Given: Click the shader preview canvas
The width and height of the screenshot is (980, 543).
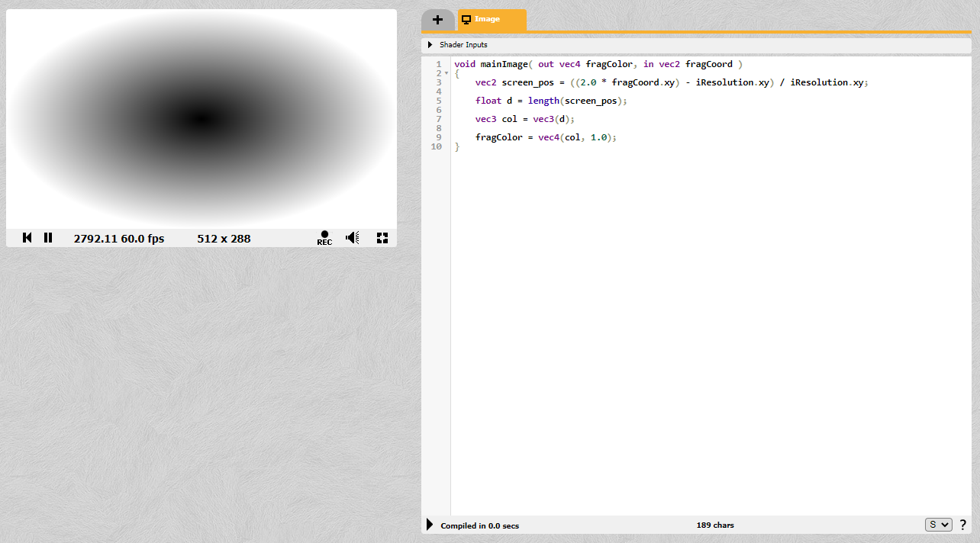Looking at the screenshot, I should click(x=201, y=118).
